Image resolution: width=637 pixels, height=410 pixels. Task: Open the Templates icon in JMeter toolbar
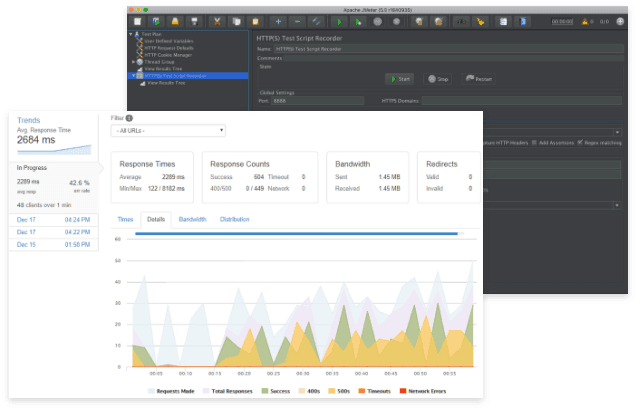tap(156, 22)
